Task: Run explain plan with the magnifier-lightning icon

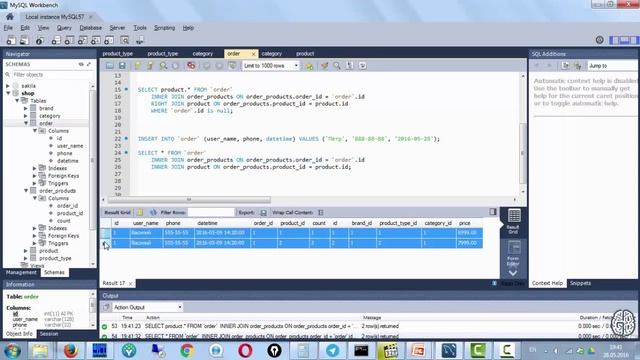Action: (x=163, y=66)
